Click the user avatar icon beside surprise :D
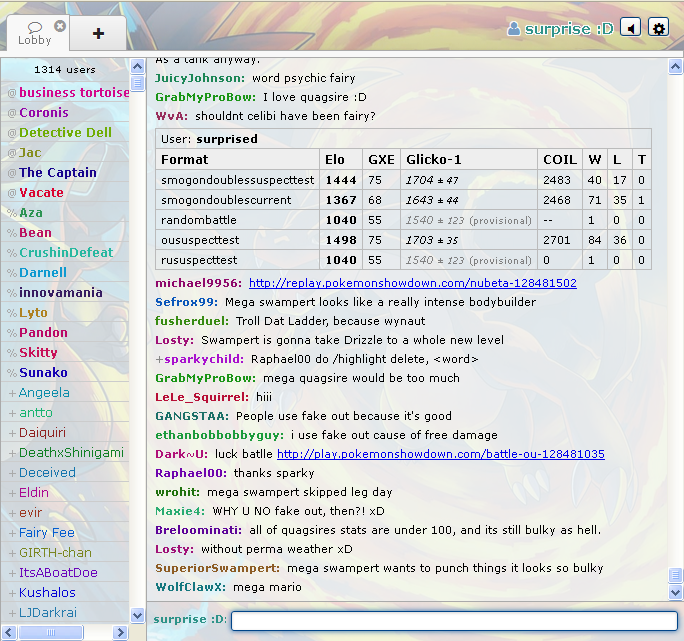 point(514,29)
